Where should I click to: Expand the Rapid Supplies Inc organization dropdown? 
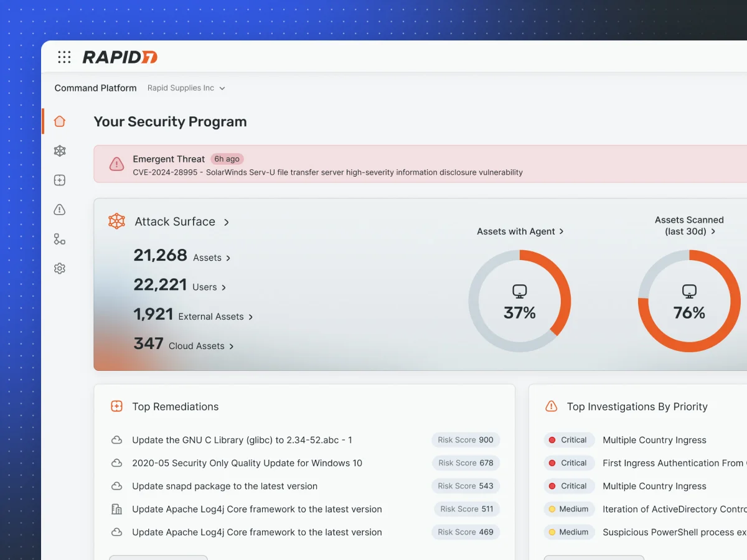(186, 88)
